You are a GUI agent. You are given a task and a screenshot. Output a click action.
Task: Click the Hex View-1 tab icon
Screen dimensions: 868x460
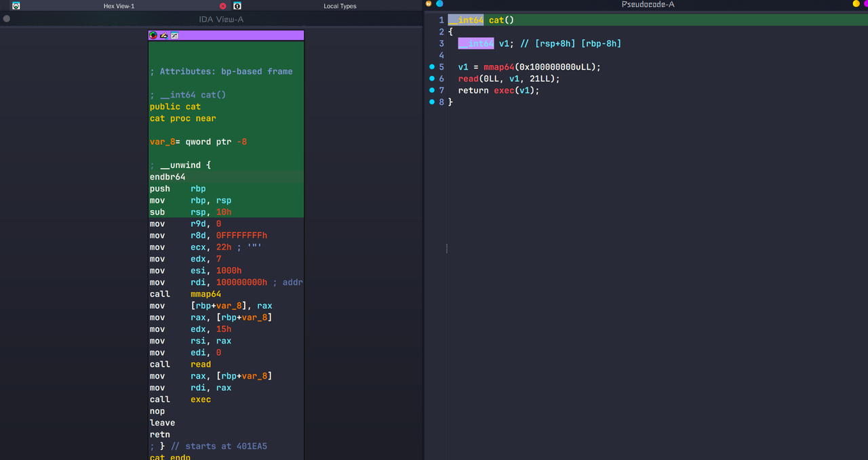coord(16,5)
